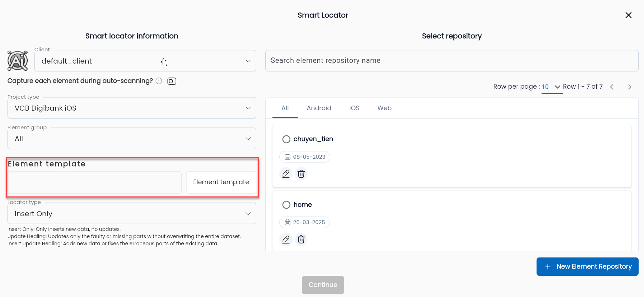Switch to the Android tab
The image size is (644, 297).
click(x=319, y=108)
